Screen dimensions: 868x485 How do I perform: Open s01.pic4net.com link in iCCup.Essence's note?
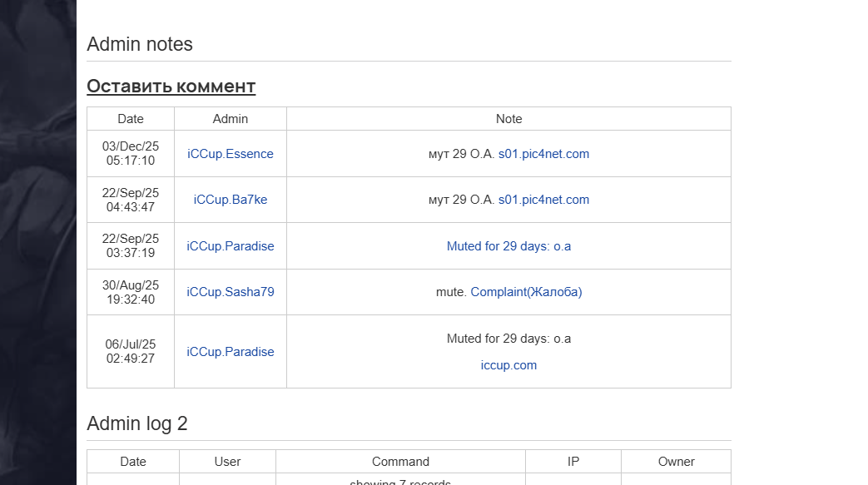point(543,154)
